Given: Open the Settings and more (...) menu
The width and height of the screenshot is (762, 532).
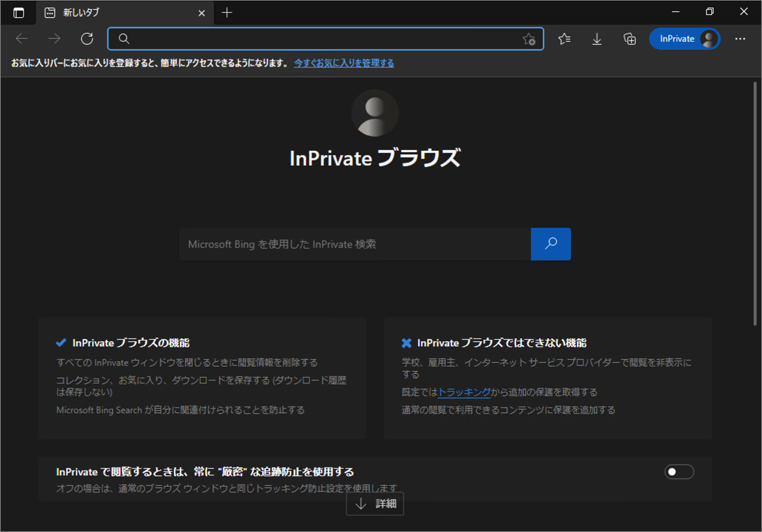Looking at the screenshot, I should 741,39.
